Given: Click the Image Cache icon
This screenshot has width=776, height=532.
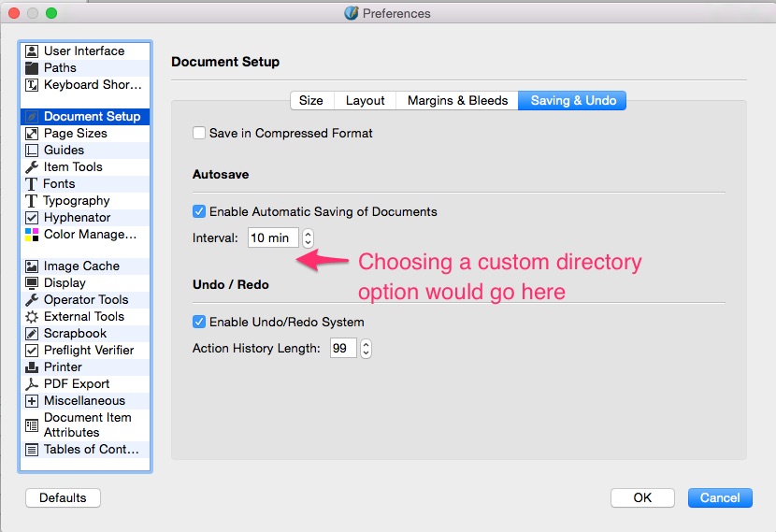Looking at the screenshot, I should pyautogui.click(x=32, y=266).
